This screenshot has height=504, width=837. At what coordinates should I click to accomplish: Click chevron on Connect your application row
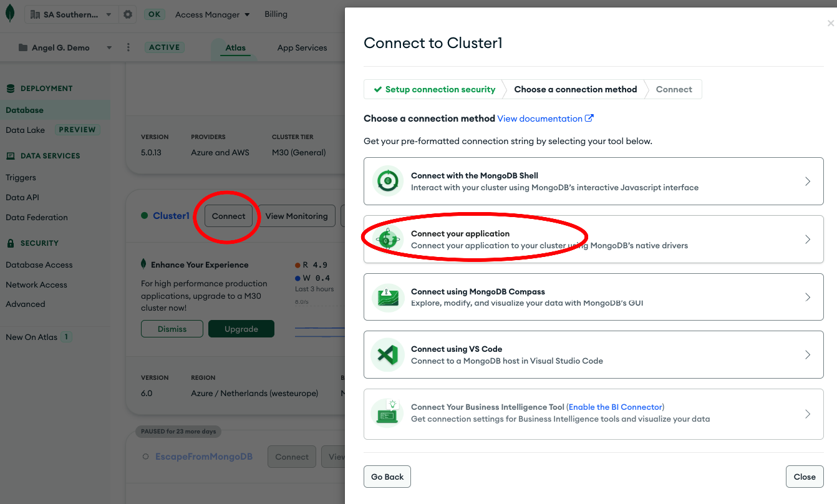pyautogui.click(x=808, y=240)
